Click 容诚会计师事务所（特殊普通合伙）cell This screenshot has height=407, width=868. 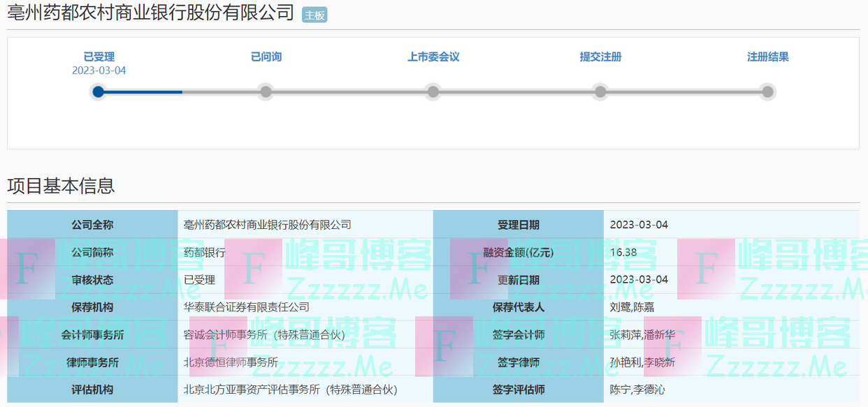pyautogui.click(x=305, y=334)
